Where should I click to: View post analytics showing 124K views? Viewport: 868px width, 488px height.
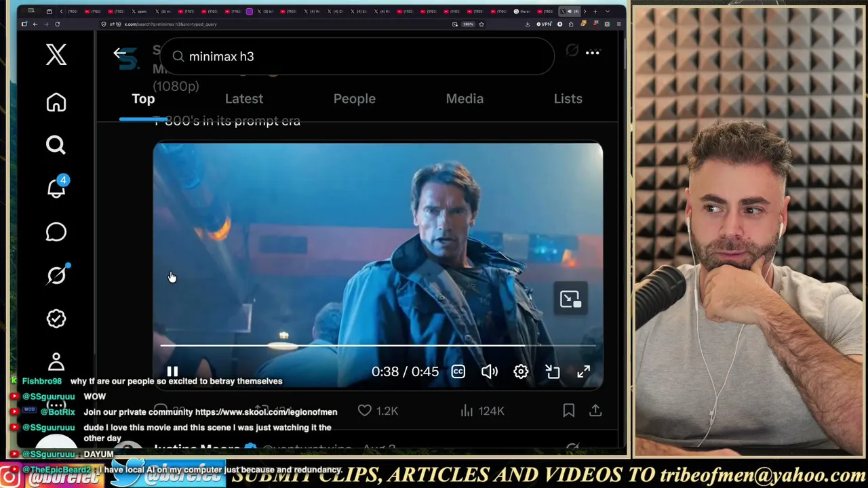click(x=482, y=411)
